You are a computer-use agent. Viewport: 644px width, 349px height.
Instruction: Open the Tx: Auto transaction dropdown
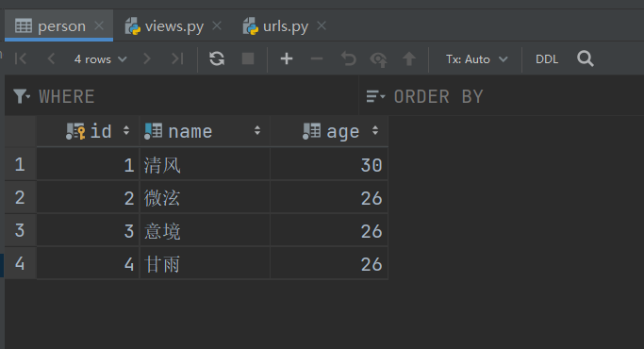pyautogui.click(x=477, y=59)
